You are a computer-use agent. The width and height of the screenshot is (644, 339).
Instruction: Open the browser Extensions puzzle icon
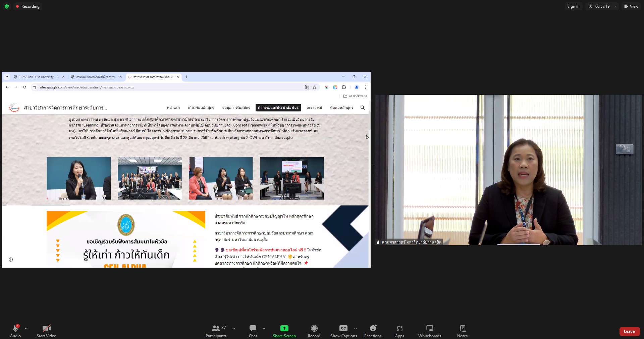click(344, 87)
